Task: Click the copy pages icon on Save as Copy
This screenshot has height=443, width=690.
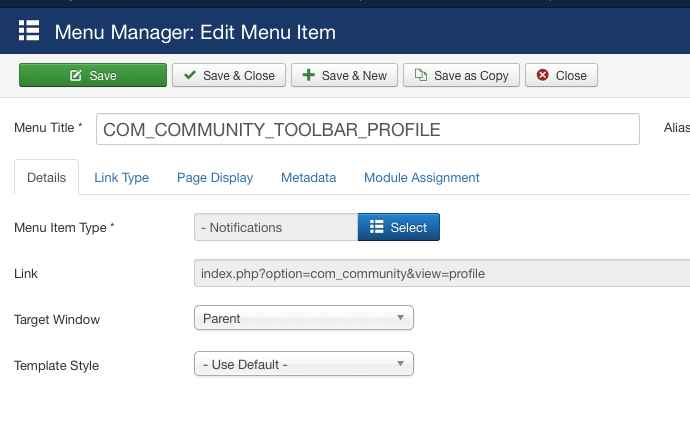Action: click(x=421, y=75)
